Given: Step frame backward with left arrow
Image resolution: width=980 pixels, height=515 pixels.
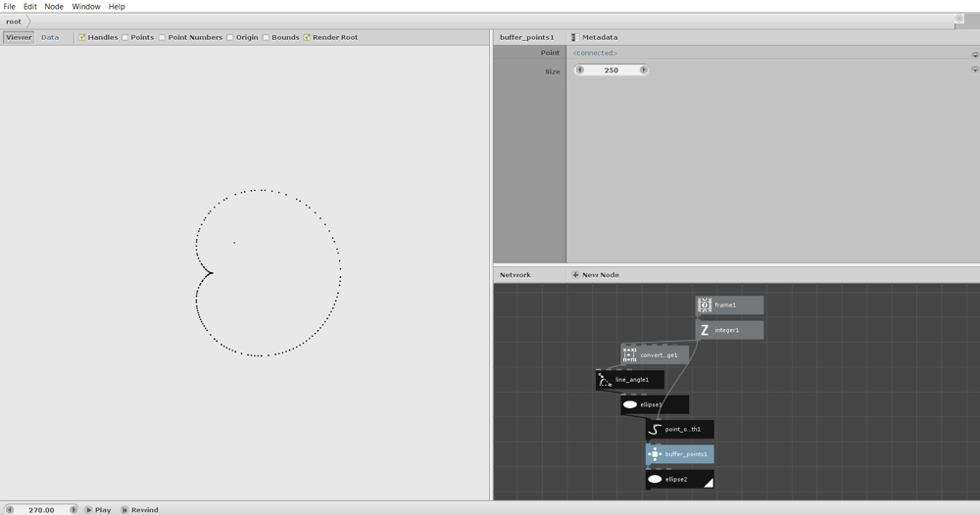Looking at the screenshot, I should 10,510.
